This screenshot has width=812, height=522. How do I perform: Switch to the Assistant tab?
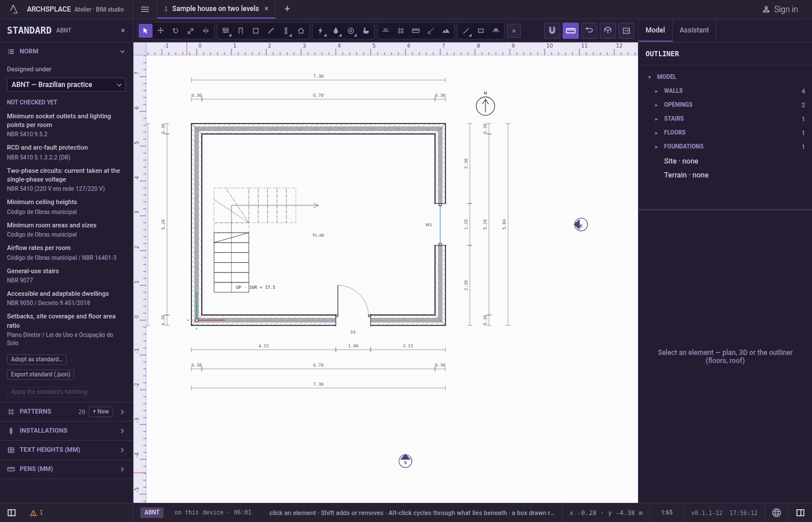tap(694, 30)
